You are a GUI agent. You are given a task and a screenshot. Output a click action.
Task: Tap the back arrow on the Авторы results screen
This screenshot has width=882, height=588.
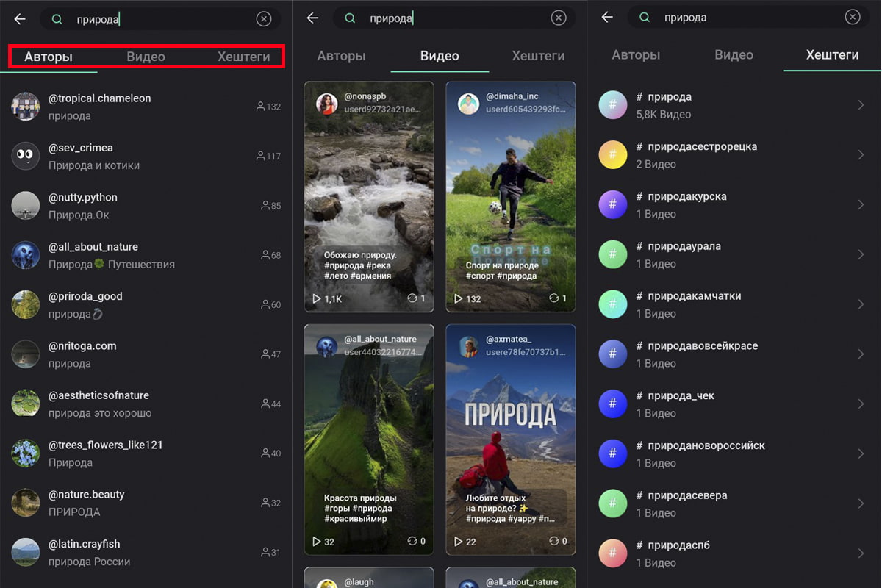click(20, 19)
